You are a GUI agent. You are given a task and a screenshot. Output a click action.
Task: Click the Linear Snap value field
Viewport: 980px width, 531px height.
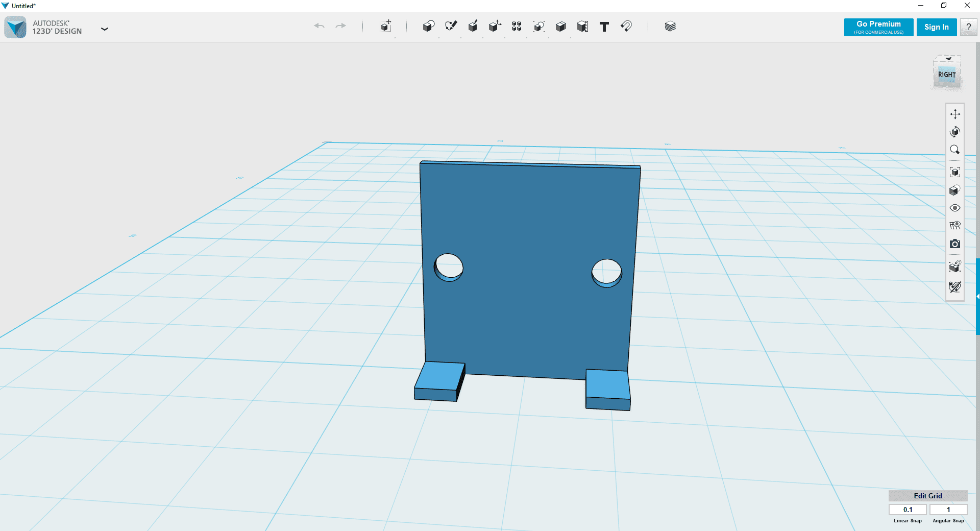(908, 510)
